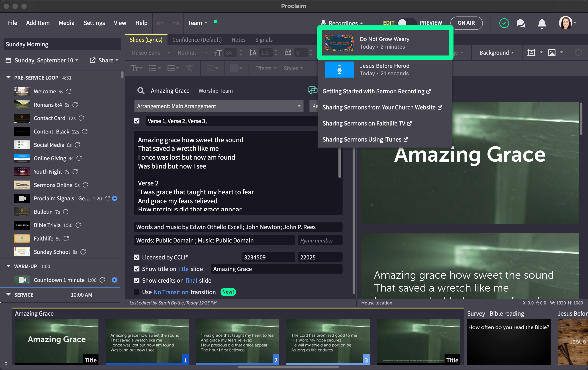
Task: Click the green comment icon above arrangement
Action: coord(312,90)
